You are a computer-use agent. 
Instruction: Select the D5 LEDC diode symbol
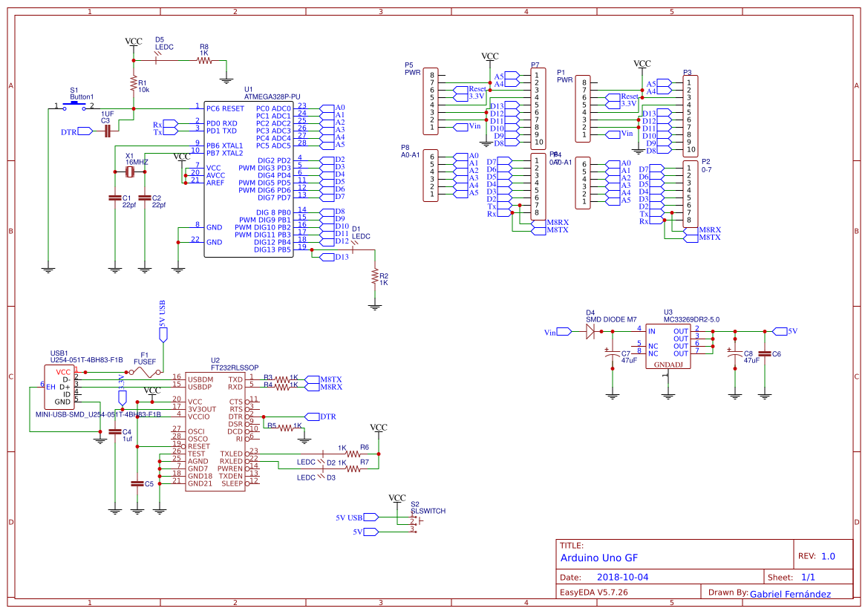click(157, 60)
